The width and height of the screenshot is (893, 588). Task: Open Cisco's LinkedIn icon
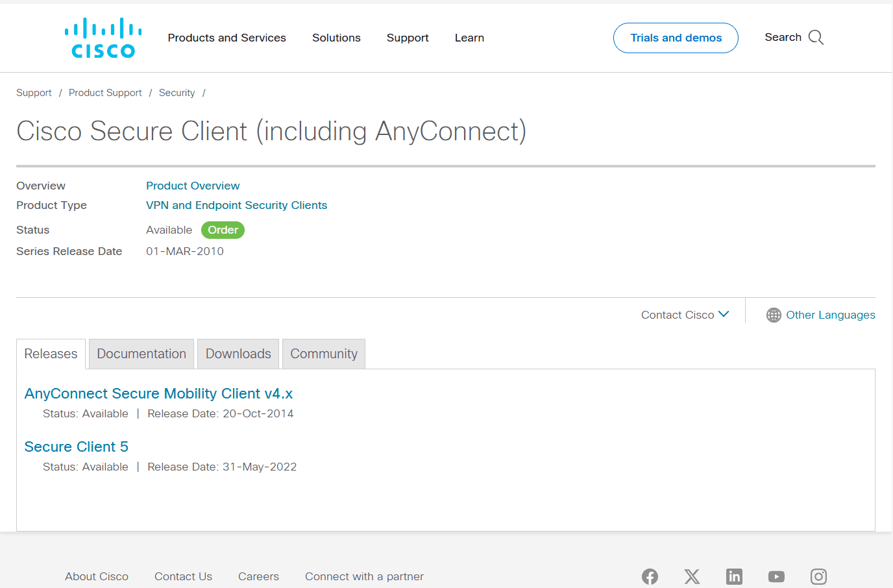[734, 576]
